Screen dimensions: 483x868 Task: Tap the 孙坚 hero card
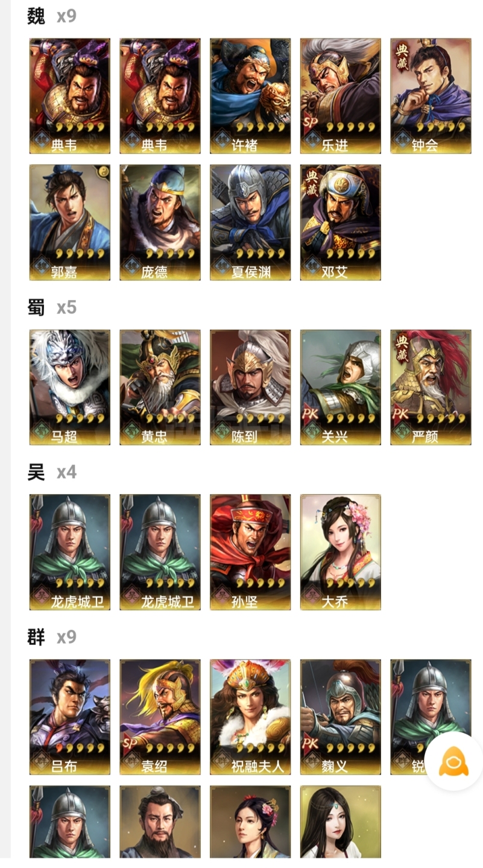tap(250, 552)
